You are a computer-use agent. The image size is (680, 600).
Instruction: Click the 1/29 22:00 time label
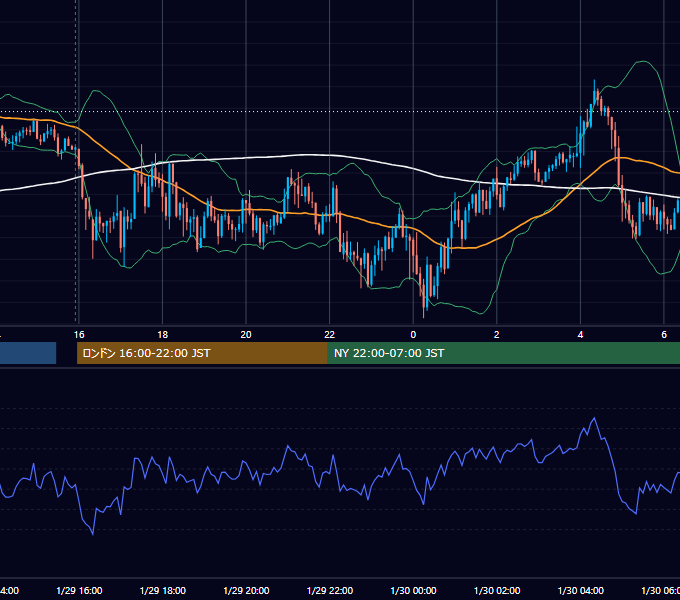330,590
